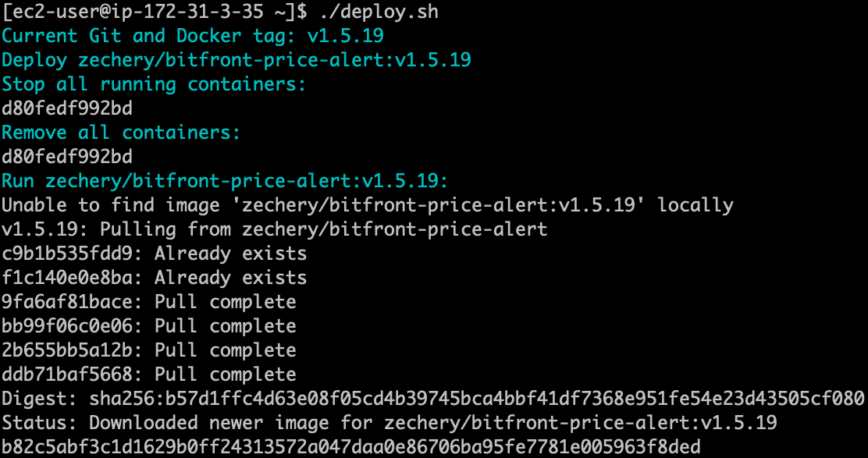This screenshot has width=868, height=458.
Task: Click the 'v1.5.19: Pulling from' line
Action: tap(275, 229)
